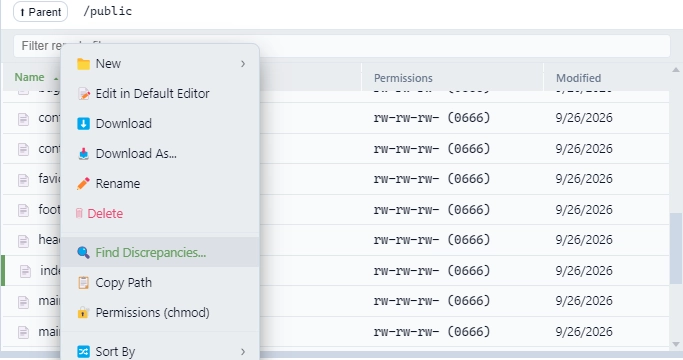The height and width of the screenshot is (360, 683).
Task: Sort by the Permissions column header
Action: [403, 78]
